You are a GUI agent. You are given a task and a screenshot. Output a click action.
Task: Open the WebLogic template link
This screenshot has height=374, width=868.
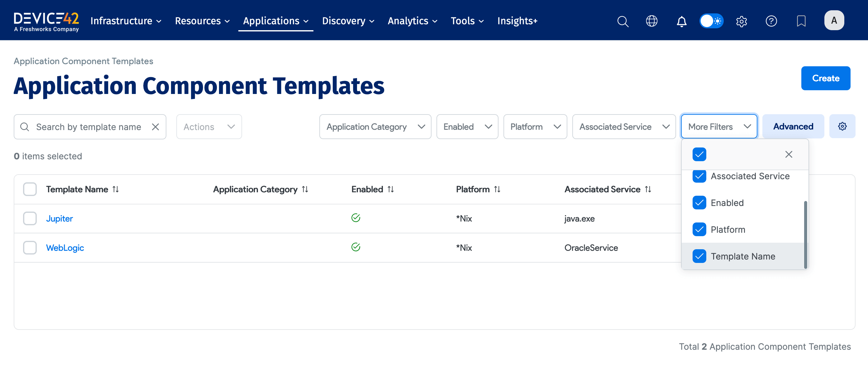pos(65,248)
